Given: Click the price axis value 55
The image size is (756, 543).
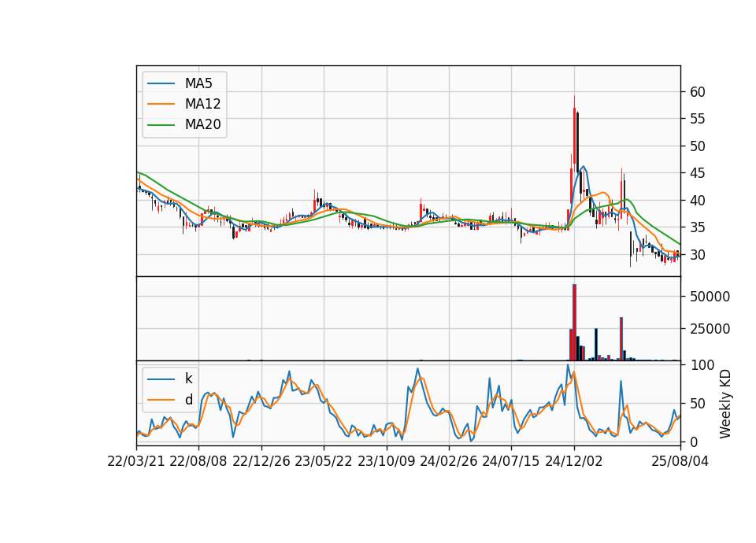Looking at the screenshot, I should point(697,119).
